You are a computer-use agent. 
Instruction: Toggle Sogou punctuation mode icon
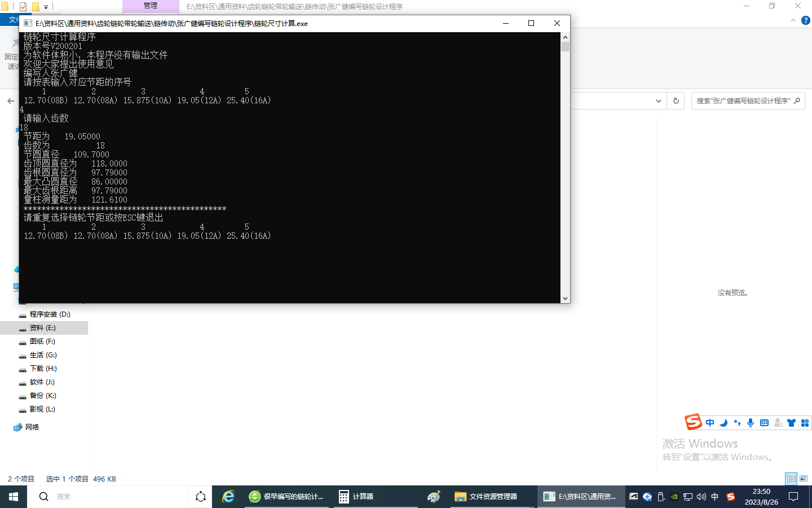point(737,423)
